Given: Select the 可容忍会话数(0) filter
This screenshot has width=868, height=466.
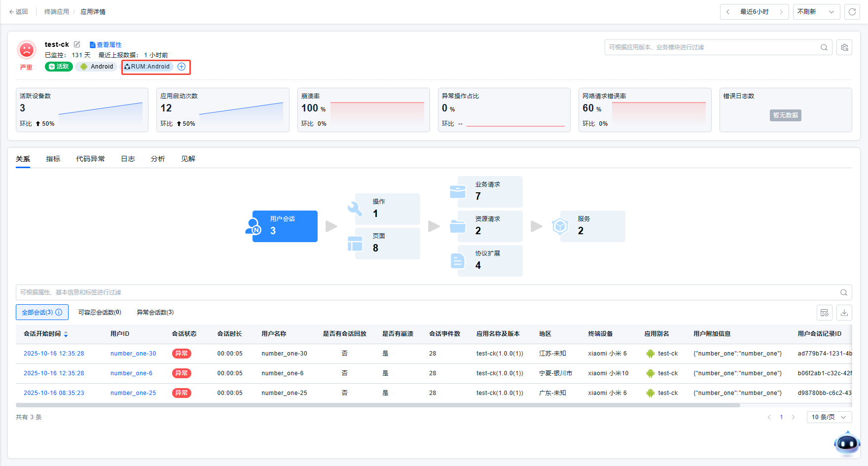Looking at the screenshot, I should 100,312.
